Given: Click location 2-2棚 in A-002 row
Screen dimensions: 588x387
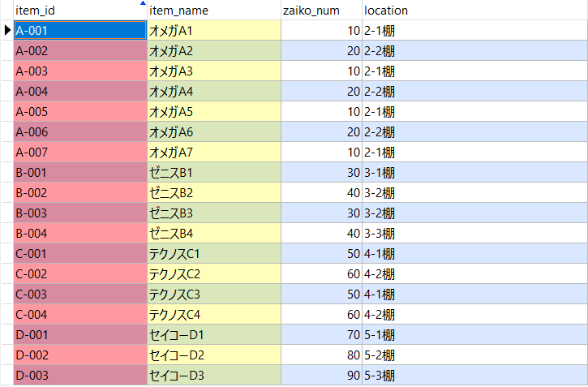Looking at the screenshot, I should 474,50.
